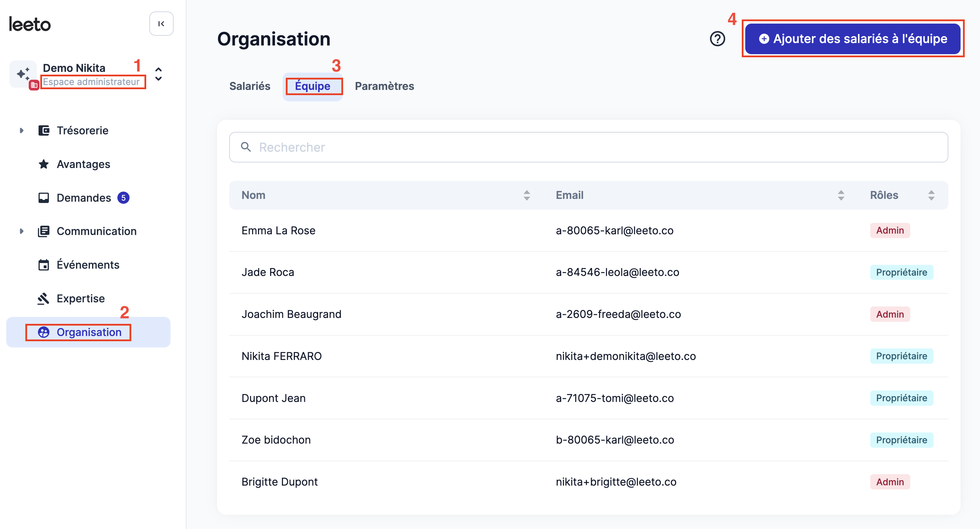Click the Demo Nikita sparkle avatar
Screen dimensions: 980x529
(x=23, y=74)
